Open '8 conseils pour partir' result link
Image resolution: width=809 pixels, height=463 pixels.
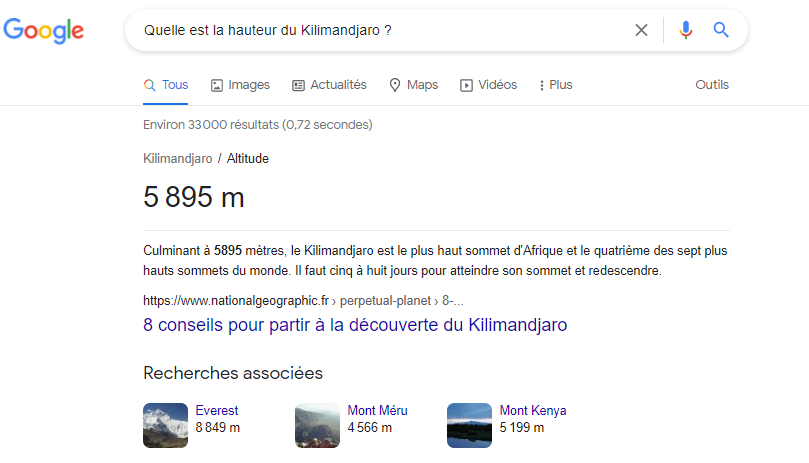[355, 325]
